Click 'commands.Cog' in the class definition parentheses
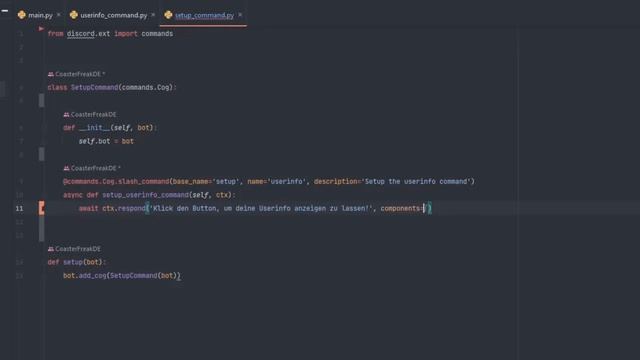This screenshot has height=360, width=640. [x=147, y=87]
